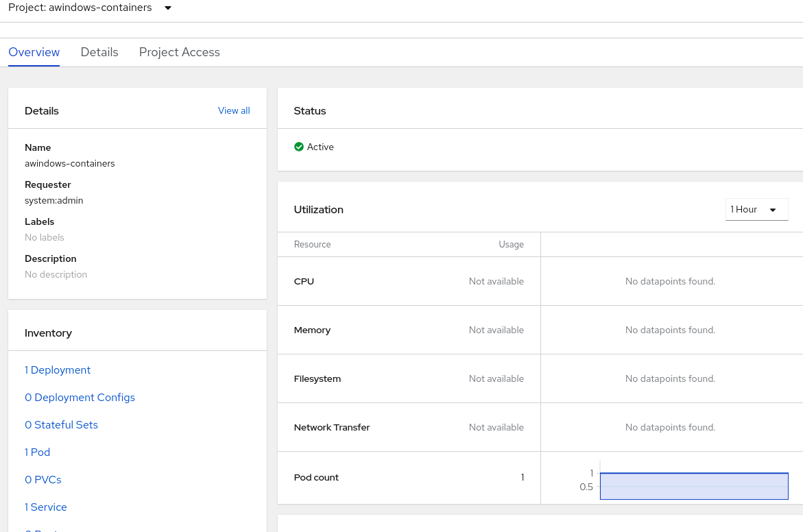Screen dimensions: 803x532
Task: Click the 0 PVCs inventory link
Action: coord(43,479)
